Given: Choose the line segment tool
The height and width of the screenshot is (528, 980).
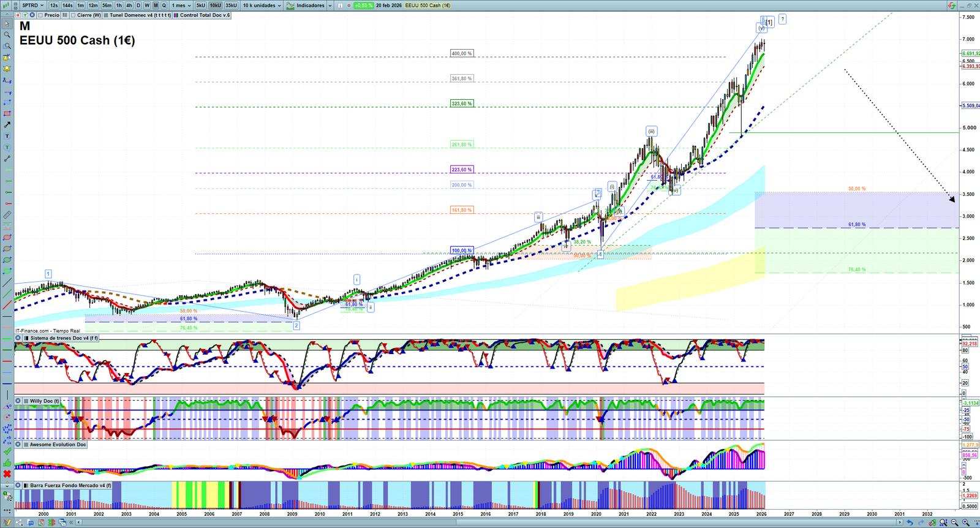Looking at the screenshot, I should (x=7, y=159).
